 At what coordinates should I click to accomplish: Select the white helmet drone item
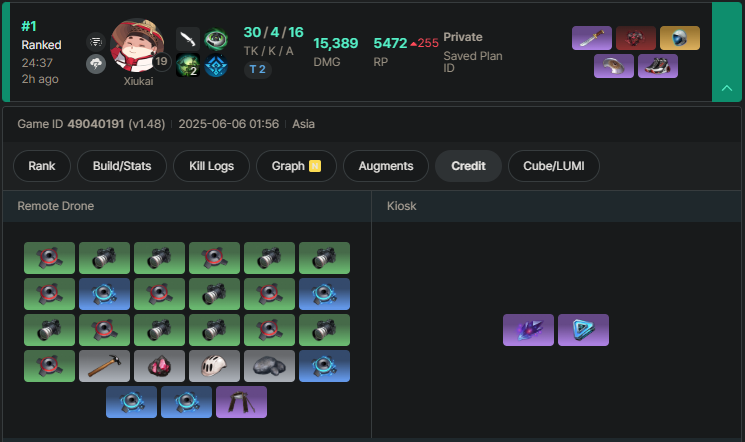point(214,366)
